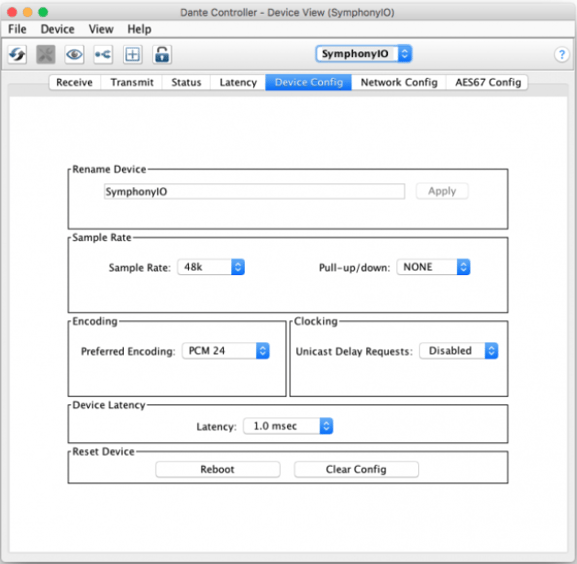The height and width of the screenshot is (564, 577).
Task: Click the 'Preferred Encoding:' label text
Action: 128,351
